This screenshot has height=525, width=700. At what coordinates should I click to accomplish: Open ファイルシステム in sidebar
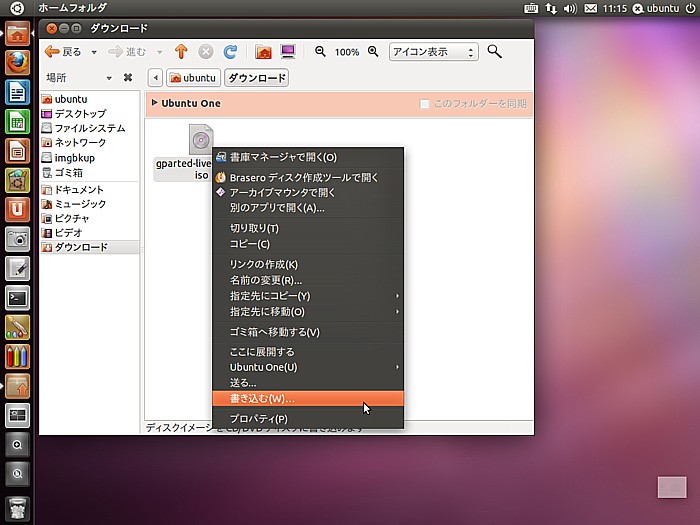pos(90,128)
